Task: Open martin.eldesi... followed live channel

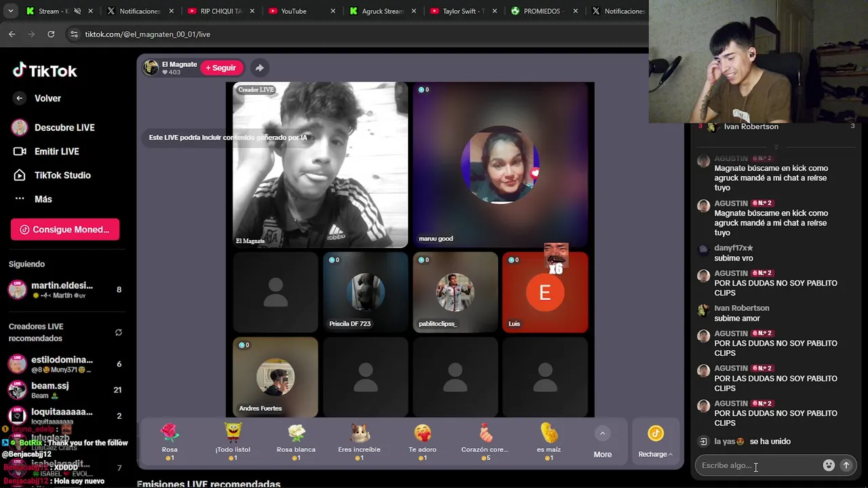Action: click(65, 289)
